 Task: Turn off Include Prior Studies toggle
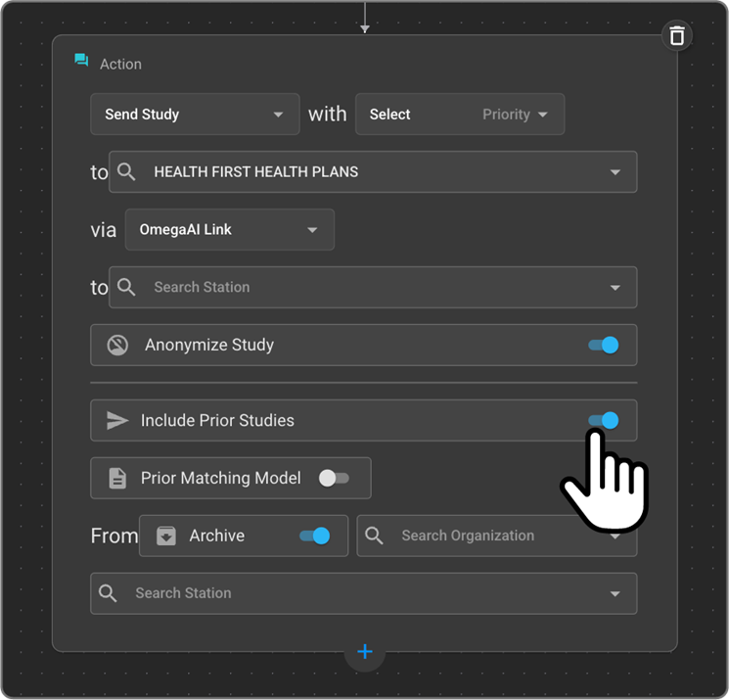(603, 421)
